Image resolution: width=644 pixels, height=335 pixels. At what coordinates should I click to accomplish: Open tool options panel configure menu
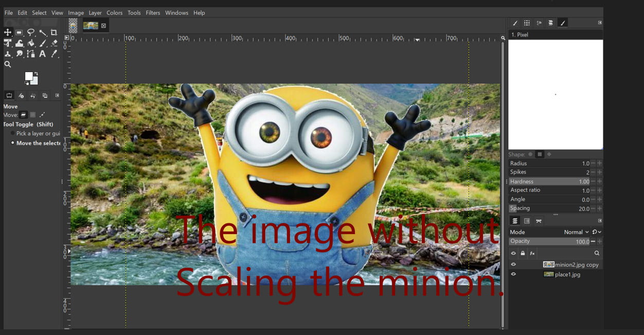[57, 95]
